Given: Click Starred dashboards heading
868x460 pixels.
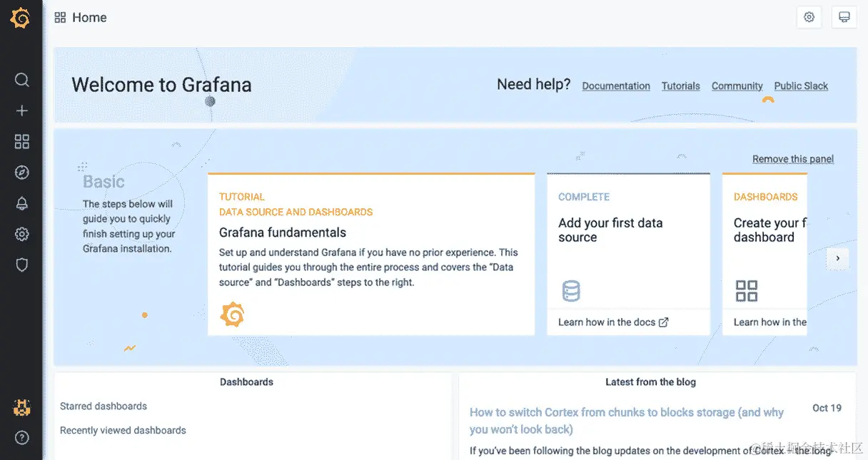Looking at the screenshot, I should pyautogui.click(x=104, y=407).
